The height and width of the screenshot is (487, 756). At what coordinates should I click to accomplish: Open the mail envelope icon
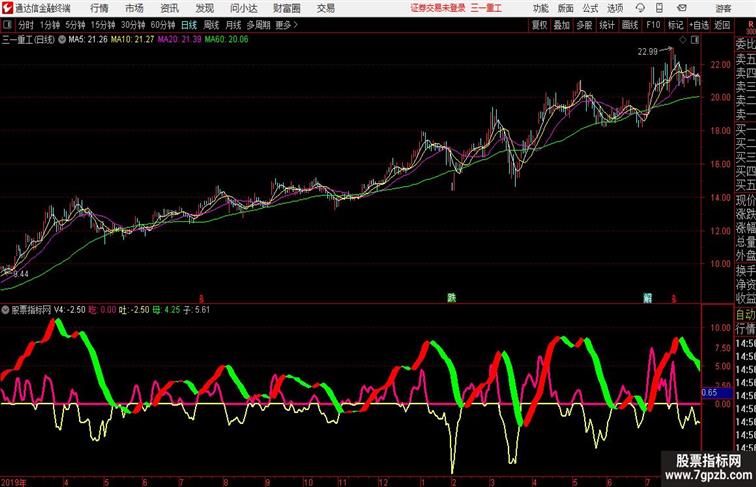tap(682, 8)
